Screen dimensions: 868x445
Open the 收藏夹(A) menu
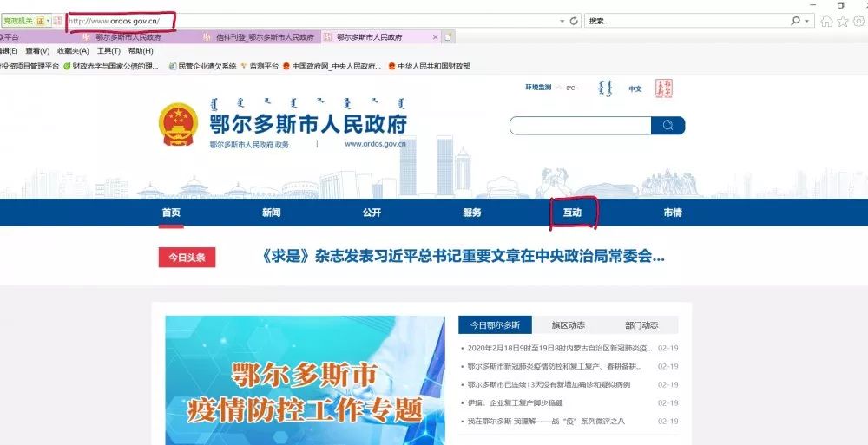tap(73, 51)
